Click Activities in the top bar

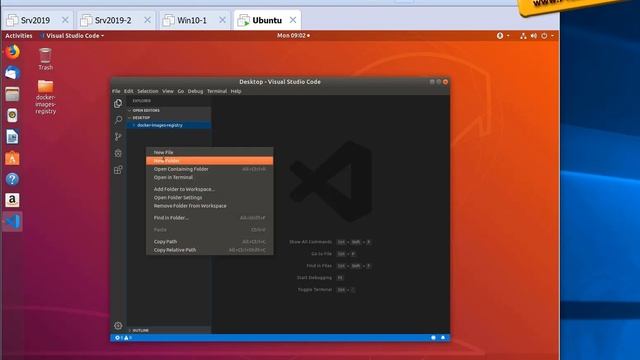(x=19, y=36)
